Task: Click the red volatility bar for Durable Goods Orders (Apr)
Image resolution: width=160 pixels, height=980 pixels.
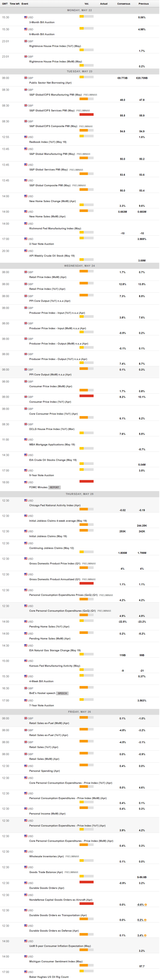Action: 87,882
